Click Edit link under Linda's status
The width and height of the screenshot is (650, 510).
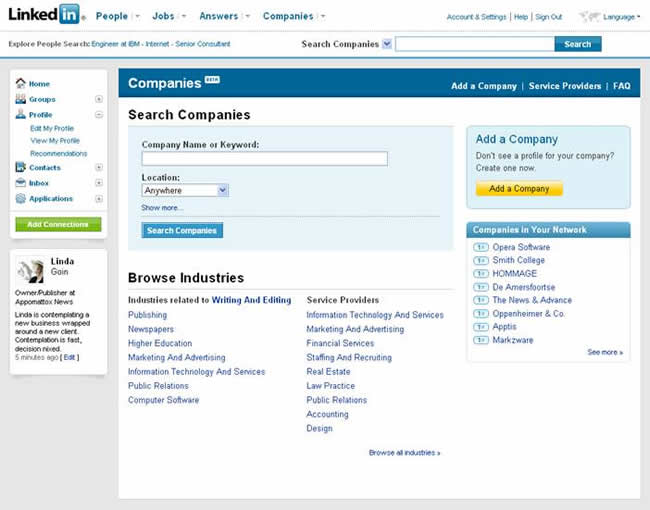coord(69,357)
